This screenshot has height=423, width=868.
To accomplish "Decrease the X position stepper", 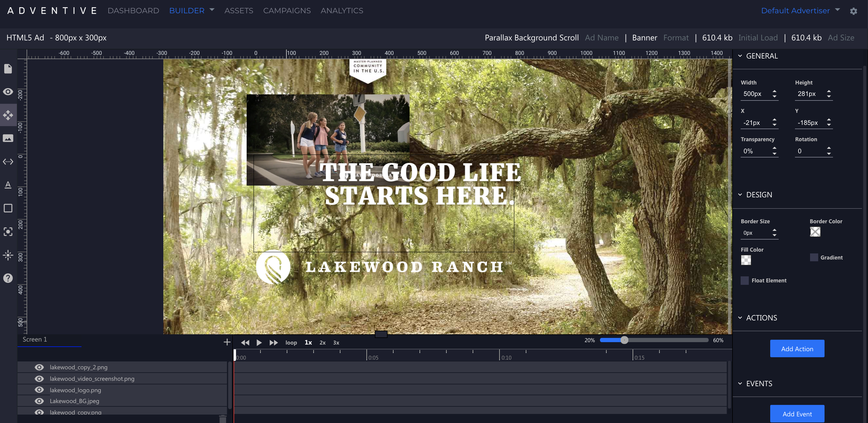I will tap(774, 125).
